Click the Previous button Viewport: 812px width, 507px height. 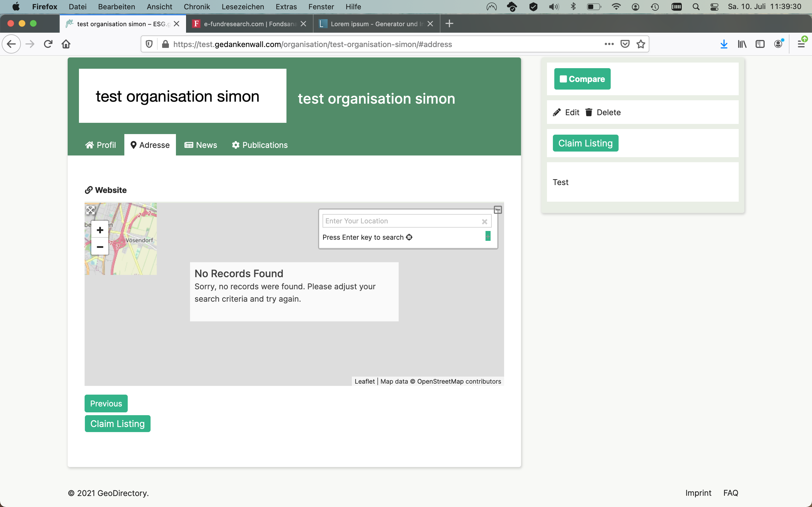click(x=106, y=403)
